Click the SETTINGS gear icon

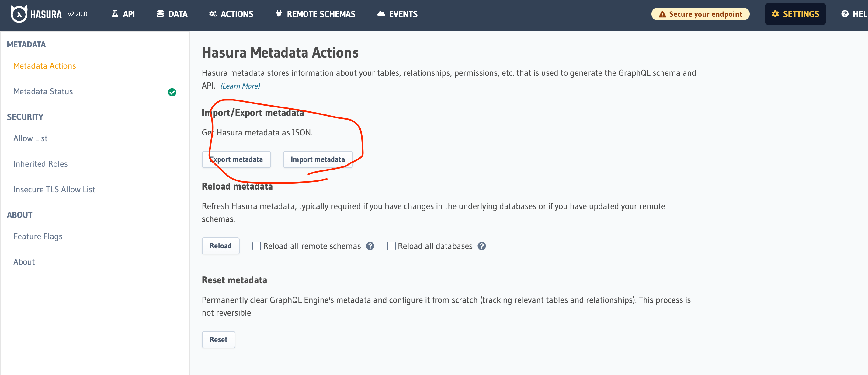775,14
